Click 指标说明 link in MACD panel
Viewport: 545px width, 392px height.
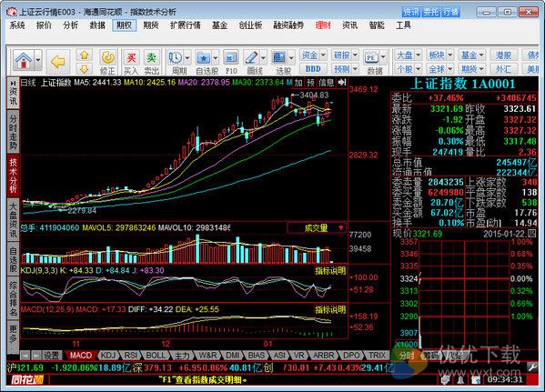point(330,309)
